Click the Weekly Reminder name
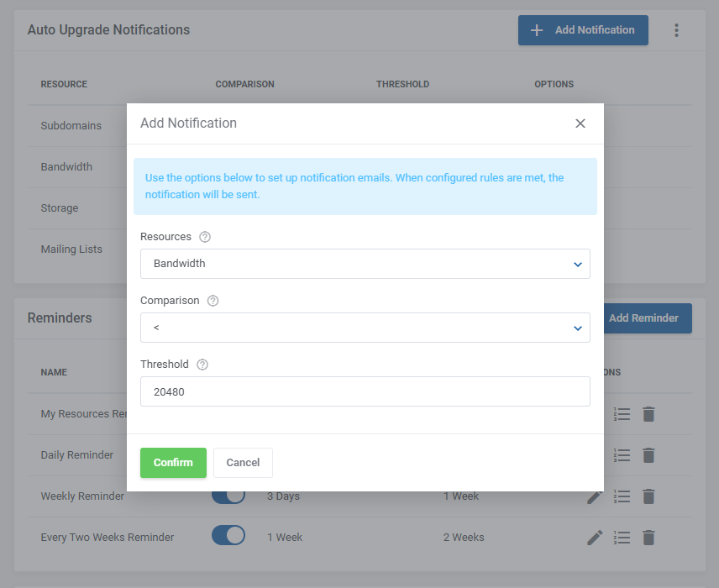 82,496
